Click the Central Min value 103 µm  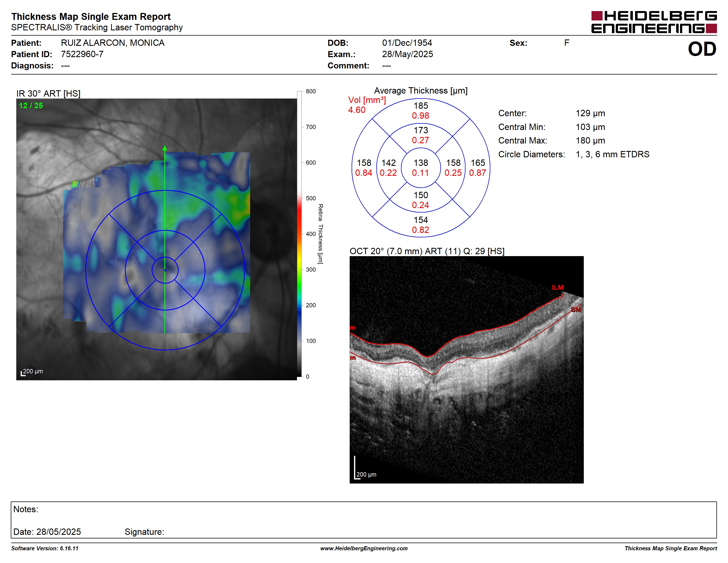(x=590, y=127)
